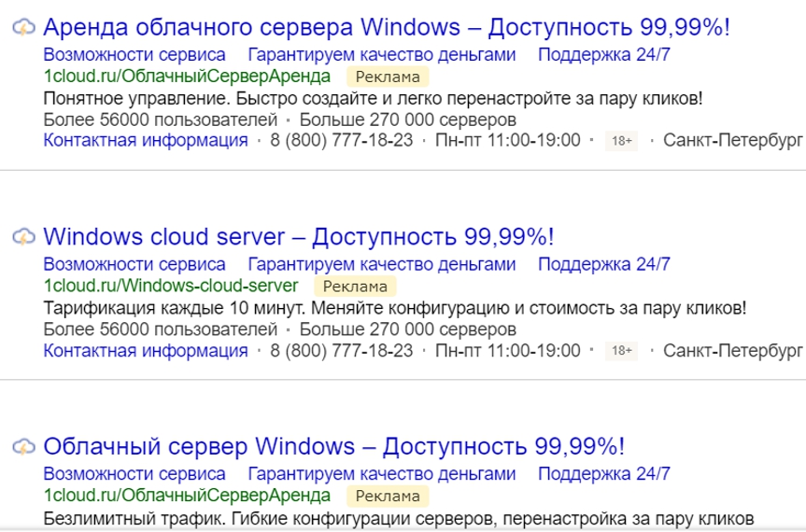Open 'Аренда облачного сервера Windows – Доступность 99,99%!' ad

(386, 27)
